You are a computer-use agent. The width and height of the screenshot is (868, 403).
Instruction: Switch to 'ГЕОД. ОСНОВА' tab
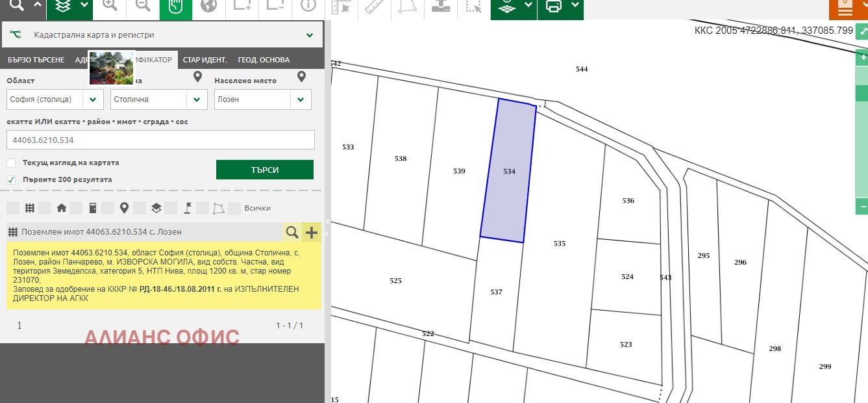pyautogui.click(x=264, y=60)
